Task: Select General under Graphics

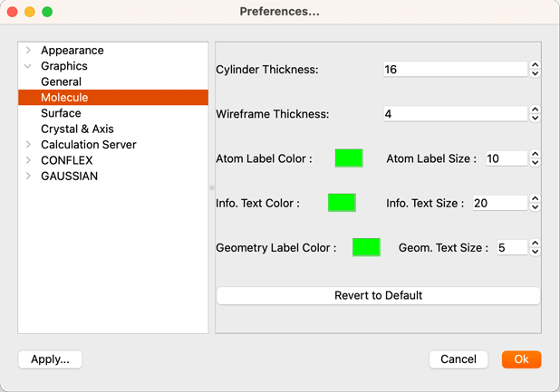Action: [x=61, y=81]
